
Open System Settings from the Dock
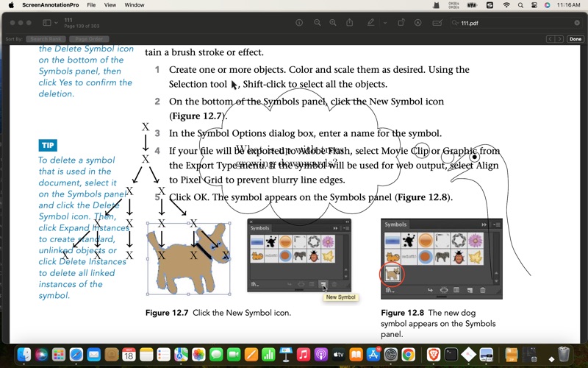point(391,354)
